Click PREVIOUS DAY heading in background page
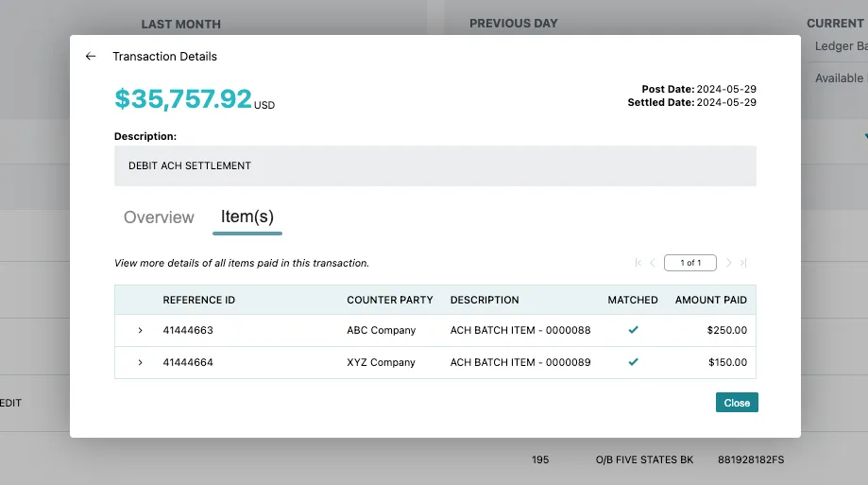This screenshot has width=868, height=485. 514,24
